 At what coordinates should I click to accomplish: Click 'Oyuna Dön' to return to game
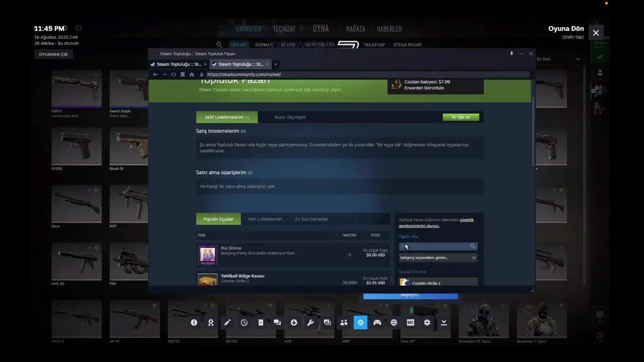pos(566,29)
